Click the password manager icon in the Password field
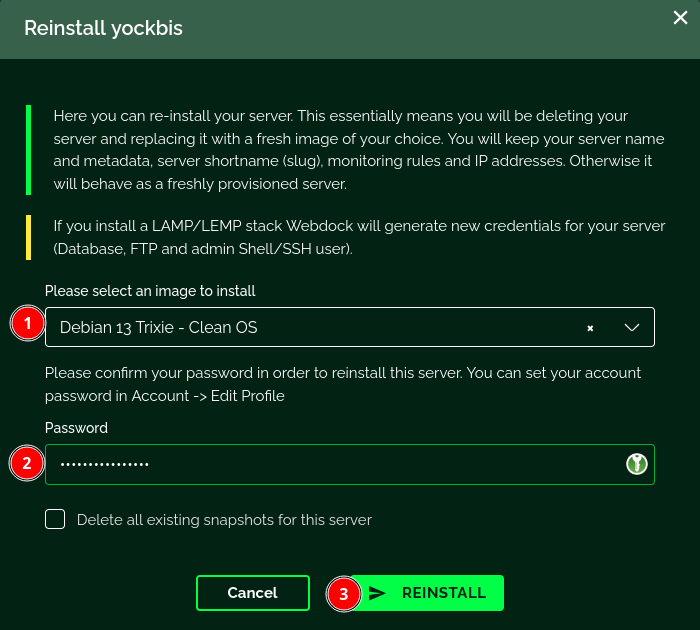700x630 pixels. 636,464
